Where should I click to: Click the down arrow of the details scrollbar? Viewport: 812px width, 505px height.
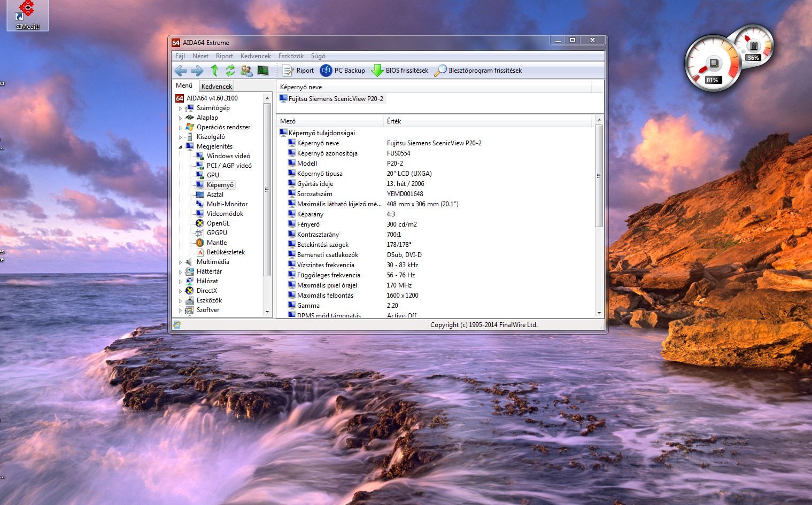pos(599,313)
